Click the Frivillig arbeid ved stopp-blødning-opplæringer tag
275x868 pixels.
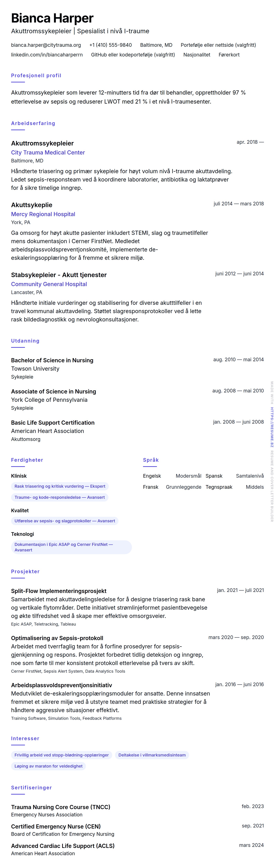point(61,755)
